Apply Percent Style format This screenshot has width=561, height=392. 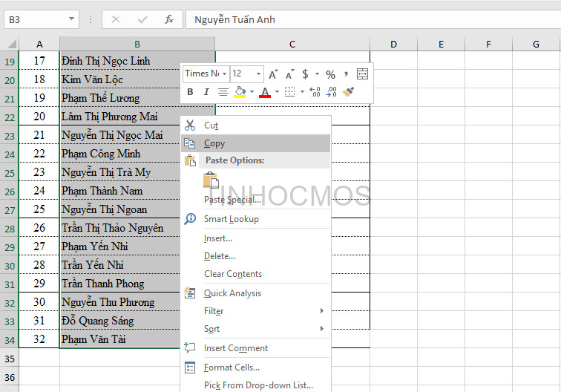[x=330, y=74]
